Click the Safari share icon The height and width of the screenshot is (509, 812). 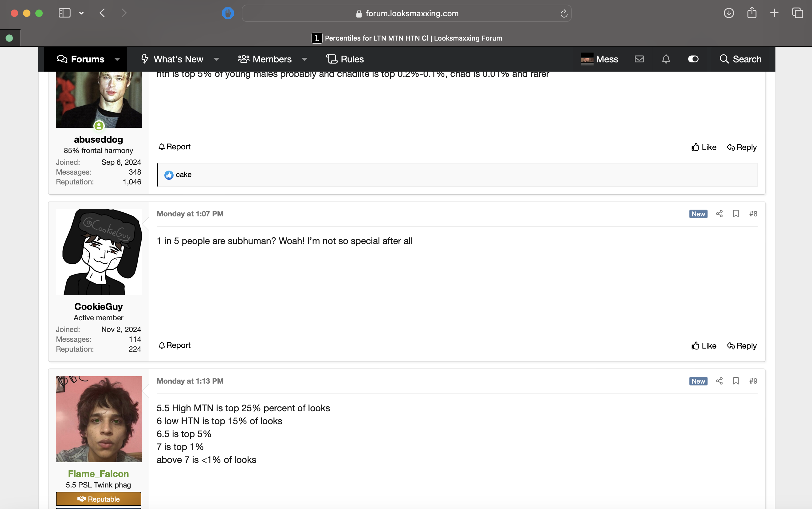tap(752, 13)
